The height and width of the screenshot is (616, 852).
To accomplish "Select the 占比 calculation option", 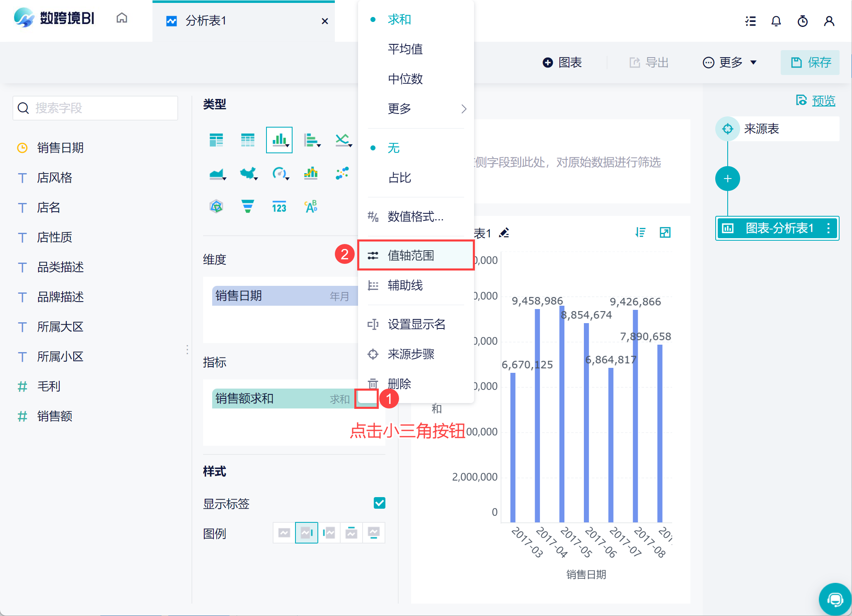I will pyautogui.click(x=399, y=178).
